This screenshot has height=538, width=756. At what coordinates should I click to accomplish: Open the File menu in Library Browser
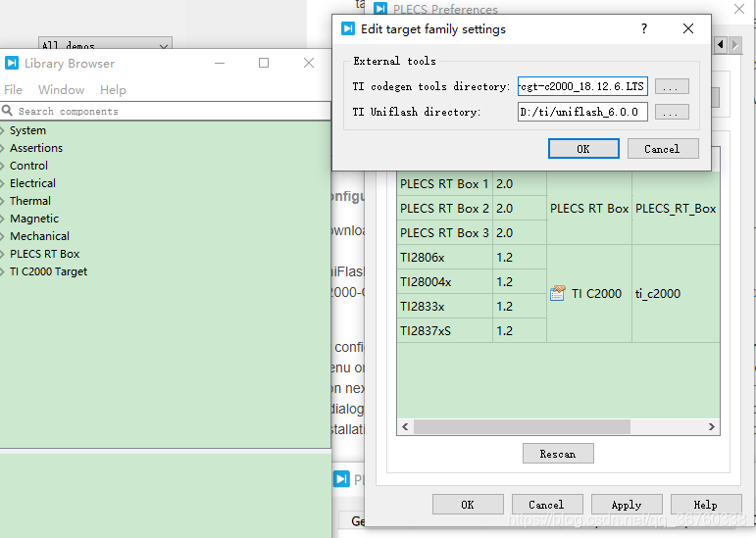pos(13,90)
